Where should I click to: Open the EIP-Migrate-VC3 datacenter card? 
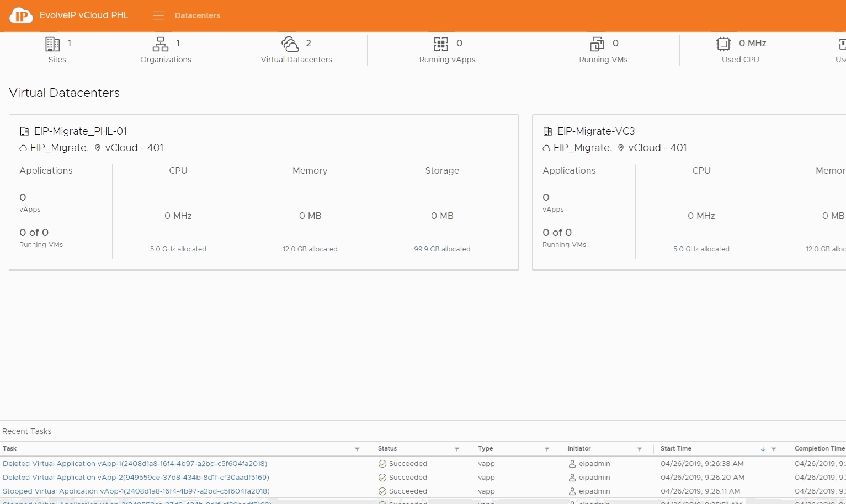(596, 131)
